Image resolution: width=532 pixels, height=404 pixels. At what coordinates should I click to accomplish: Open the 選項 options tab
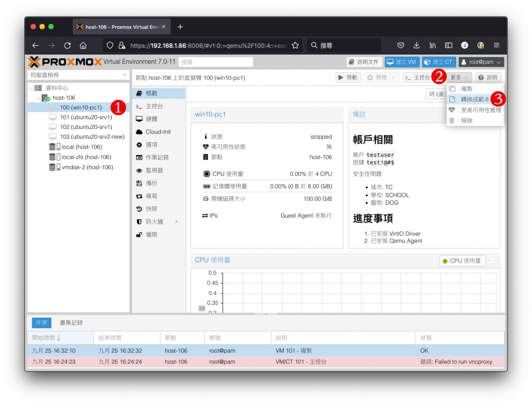158,145
